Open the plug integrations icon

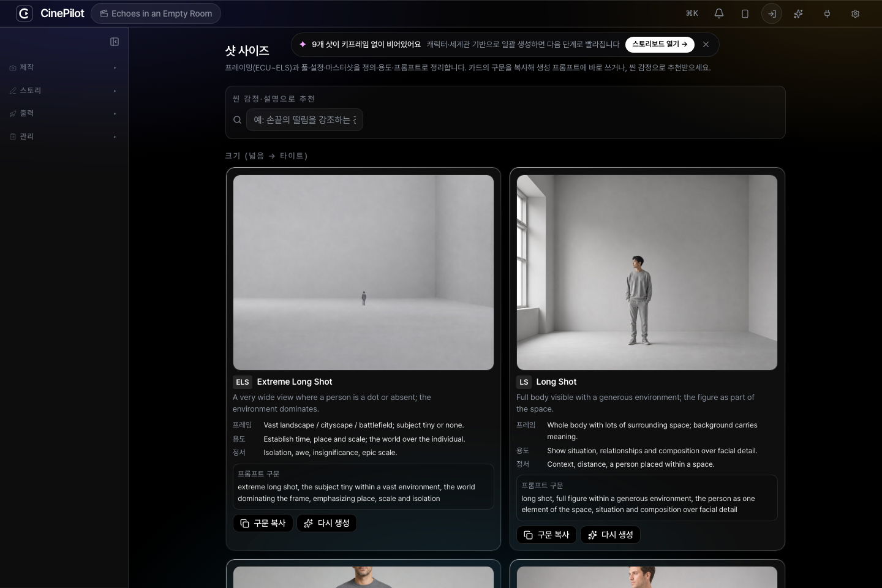click(x=827, y=13)
